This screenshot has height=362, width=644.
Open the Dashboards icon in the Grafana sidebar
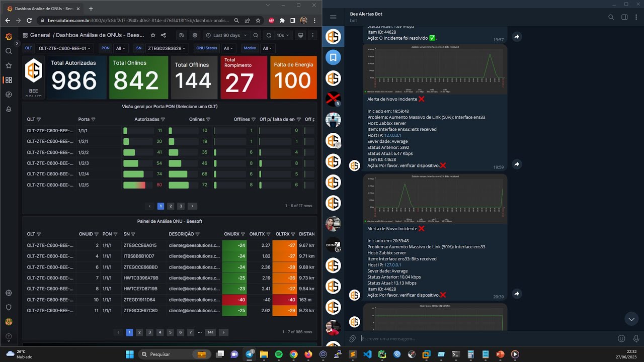pyautogui.click(x=9, y=80)
